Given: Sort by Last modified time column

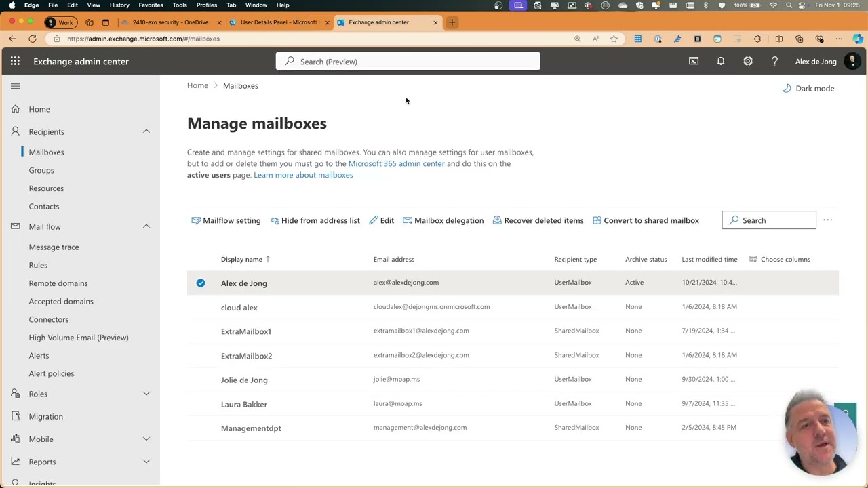Looking at the screenshot, I should [709, 259].
